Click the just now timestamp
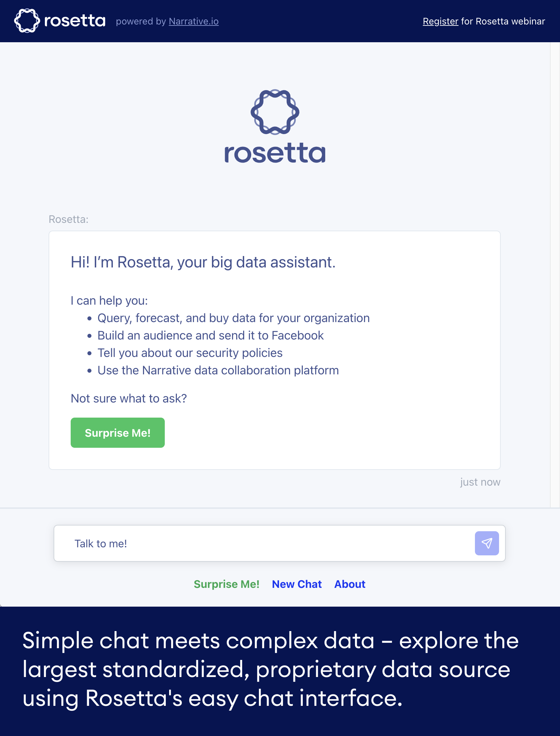Image resolution: width=560 pixels, height=736 pixels. (x=480, y=482)
